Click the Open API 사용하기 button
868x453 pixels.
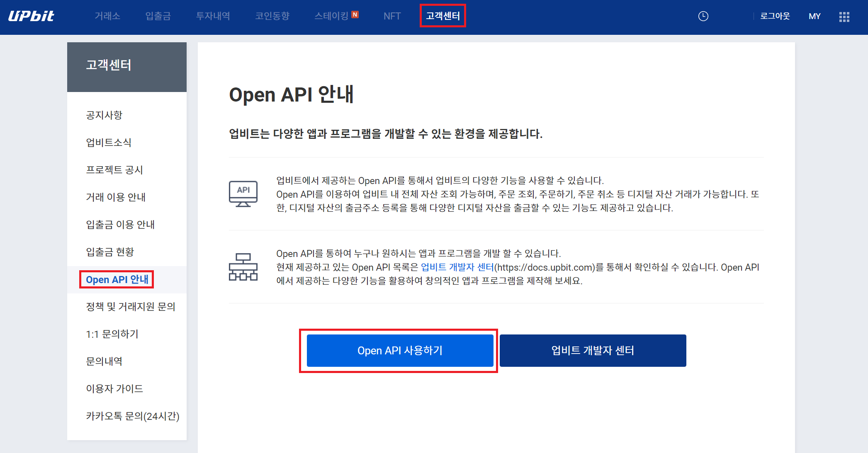400,351
